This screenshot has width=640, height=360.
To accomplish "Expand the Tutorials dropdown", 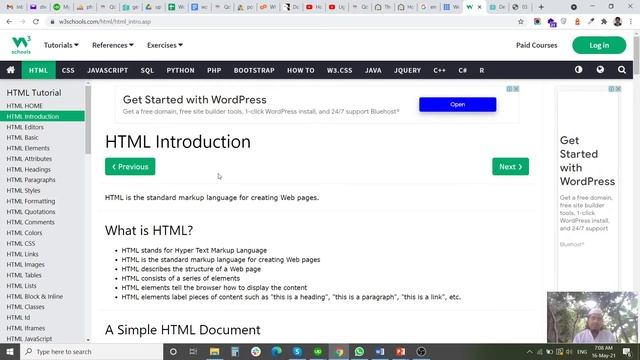I will point(61,45).
